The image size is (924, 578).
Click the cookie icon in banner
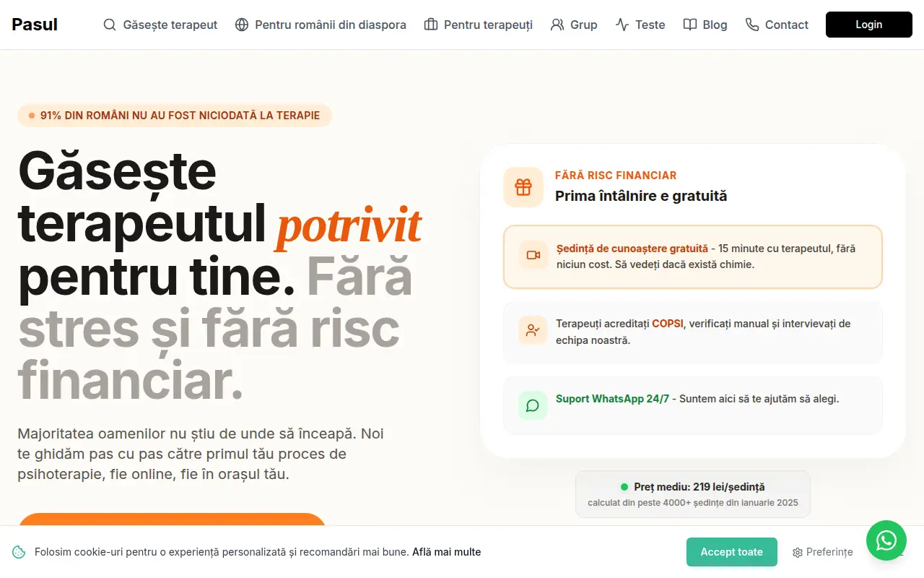pyautogui.click(x=19, y=552)
